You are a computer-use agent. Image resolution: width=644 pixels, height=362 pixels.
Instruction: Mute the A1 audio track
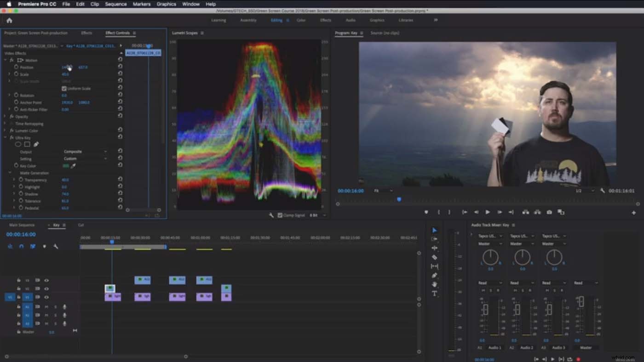pos(46,307)
